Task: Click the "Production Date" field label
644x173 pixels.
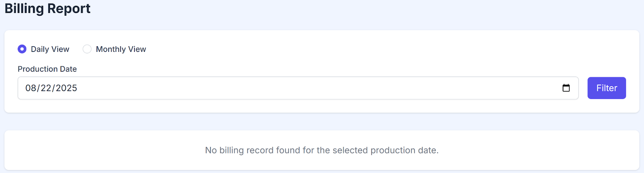Action: click(47, 69)
